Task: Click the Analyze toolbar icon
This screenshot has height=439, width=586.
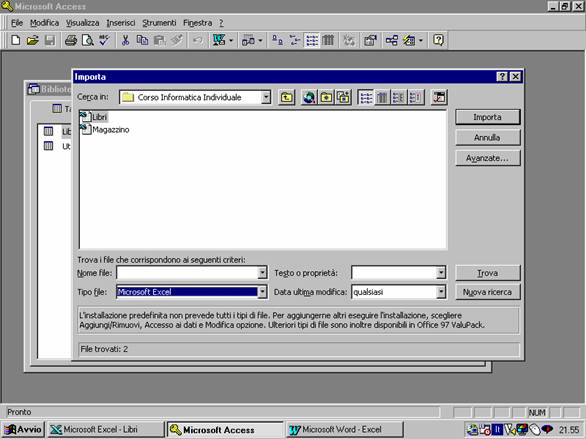Action: [x=248, y=40]
